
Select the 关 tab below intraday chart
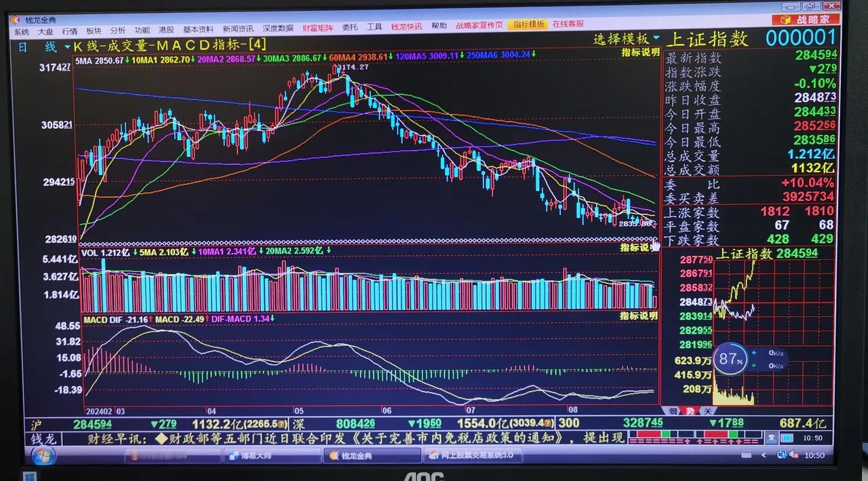tap(707, 410)
